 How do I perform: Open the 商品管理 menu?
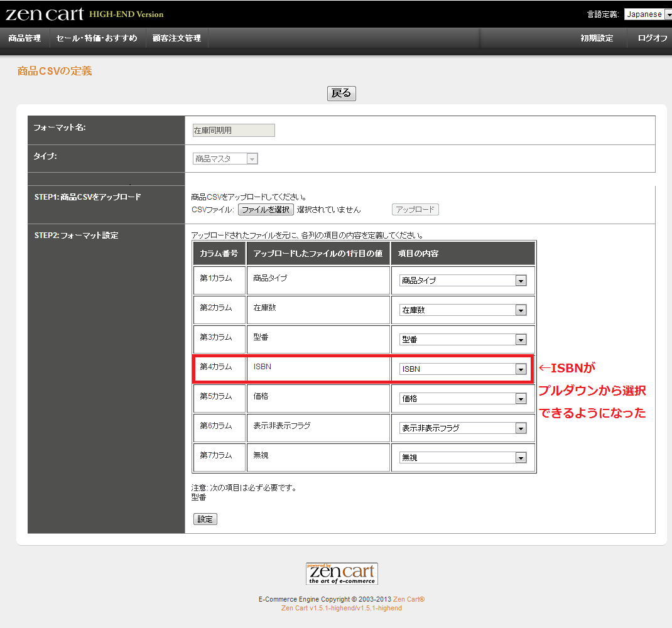(x=24, y=38)
